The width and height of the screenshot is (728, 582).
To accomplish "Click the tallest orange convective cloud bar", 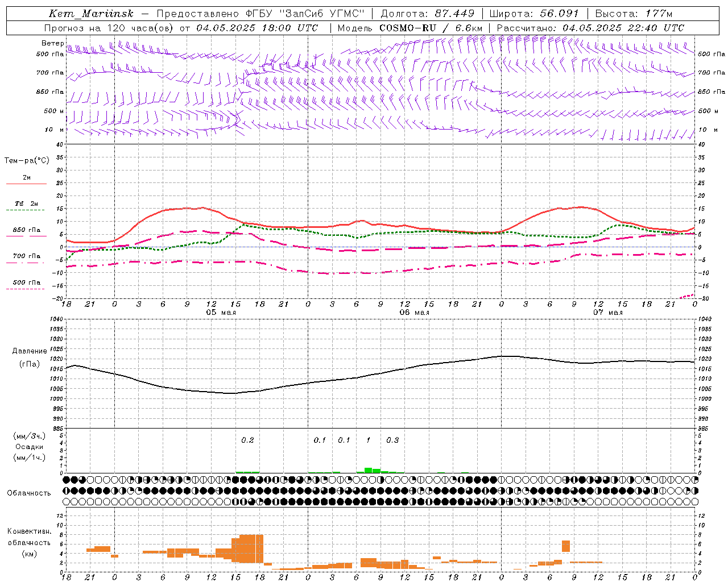I will 251,548.
